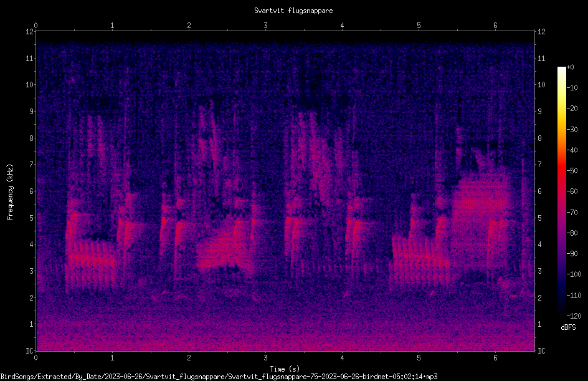Click '2' on the left frequency axis
The width and height of the screenshot is (588, 381).
tap(32, 297)
